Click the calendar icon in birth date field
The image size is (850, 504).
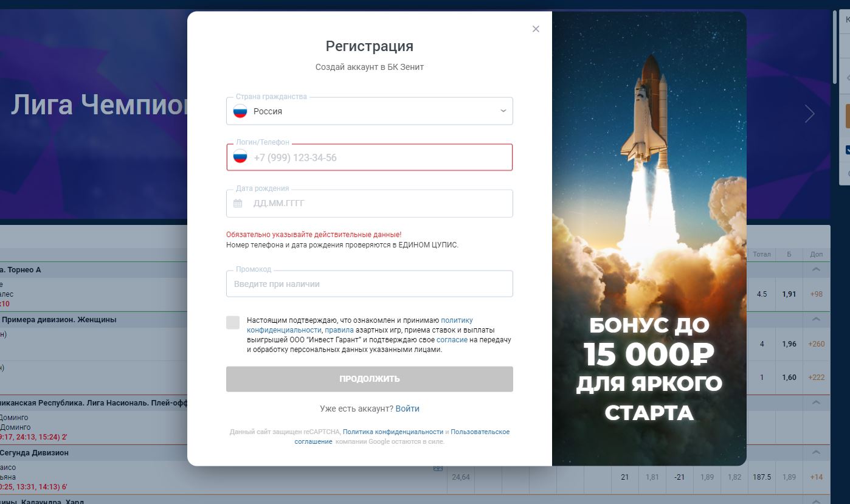238,204
